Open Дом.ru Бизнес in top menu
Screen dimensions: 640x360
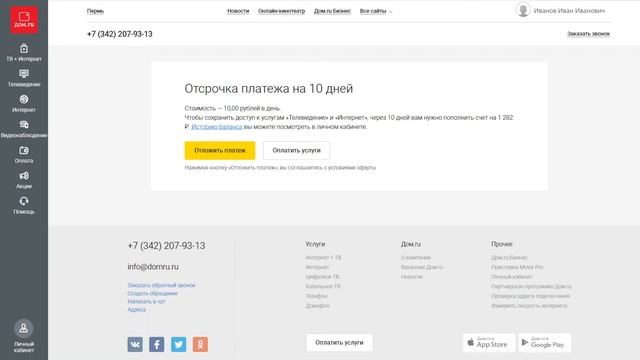pyautogui.click(x=332, y=11)
